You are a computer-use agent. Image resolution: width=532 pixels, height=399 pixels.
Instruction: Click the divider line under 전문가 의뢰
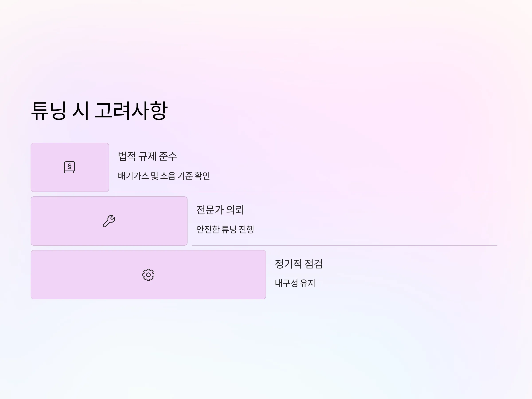click(345, 246)
